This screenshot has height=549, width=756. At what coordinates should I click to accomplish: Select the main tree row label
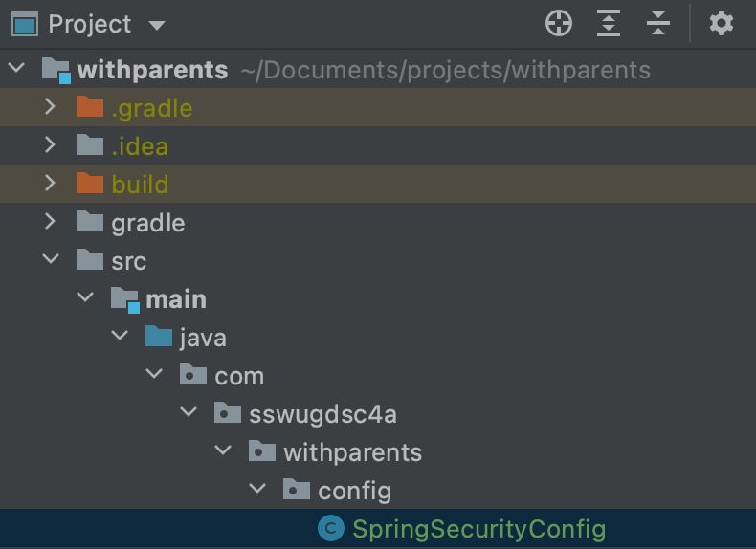tap(176, 299)
